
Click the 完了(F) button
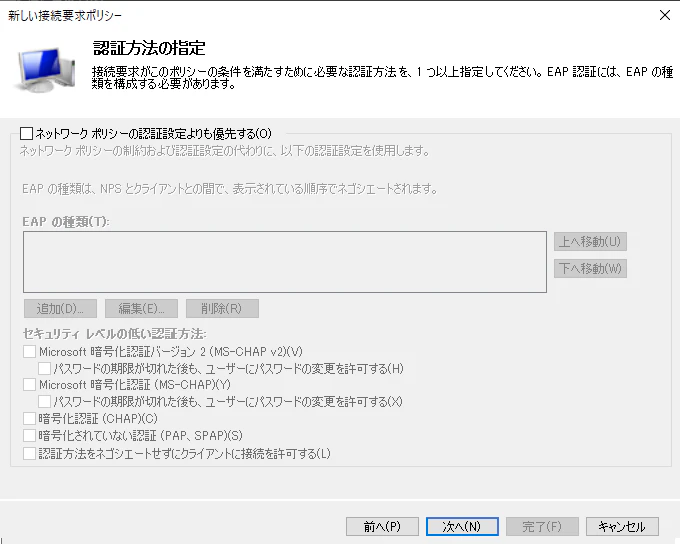pyautogui.click(x=542, y=527)
